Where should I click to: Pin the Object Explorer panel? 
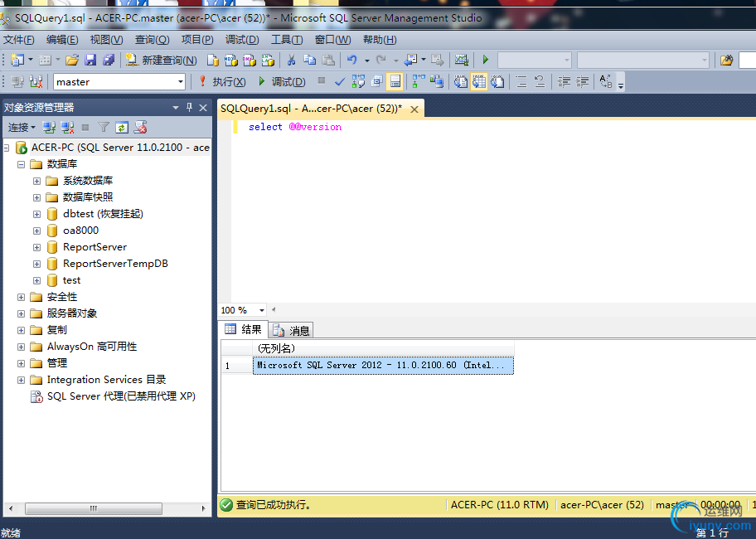point(190,107)
